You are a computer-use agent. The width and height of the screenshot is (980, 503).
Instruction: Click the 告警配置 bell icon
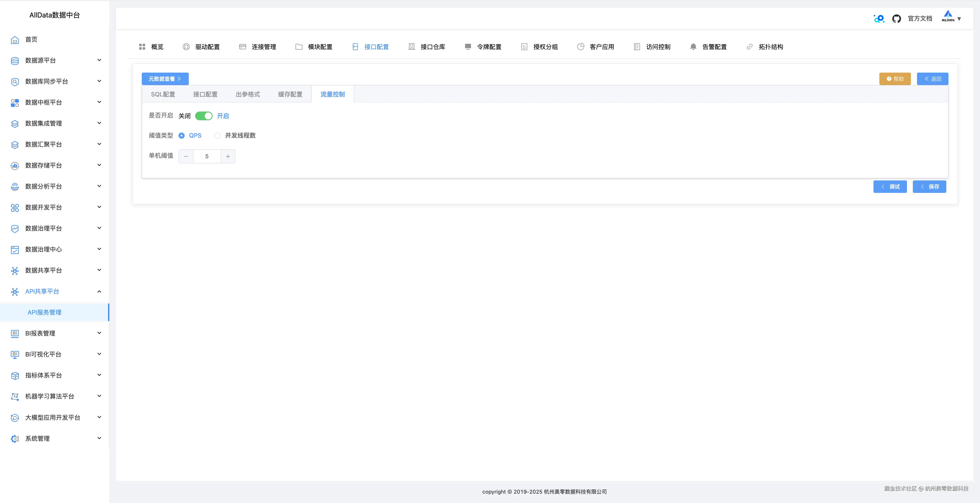693,47
